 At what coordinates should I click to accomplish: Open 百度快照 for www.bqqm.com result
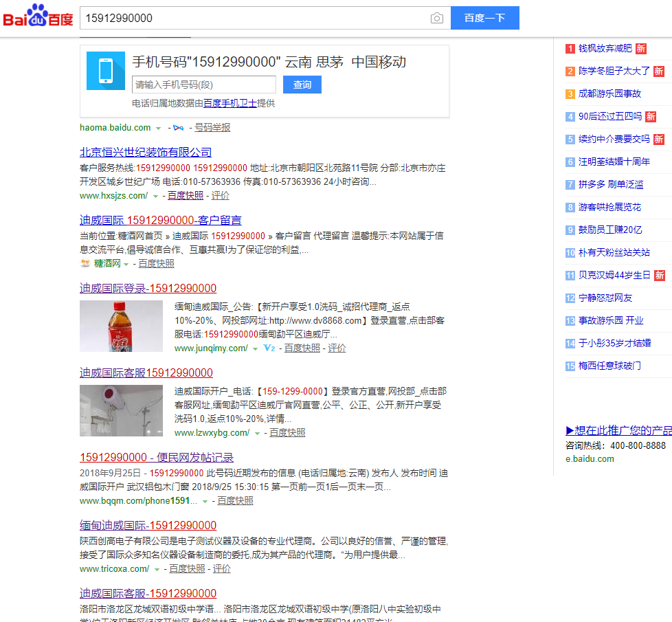coord(235,500)
